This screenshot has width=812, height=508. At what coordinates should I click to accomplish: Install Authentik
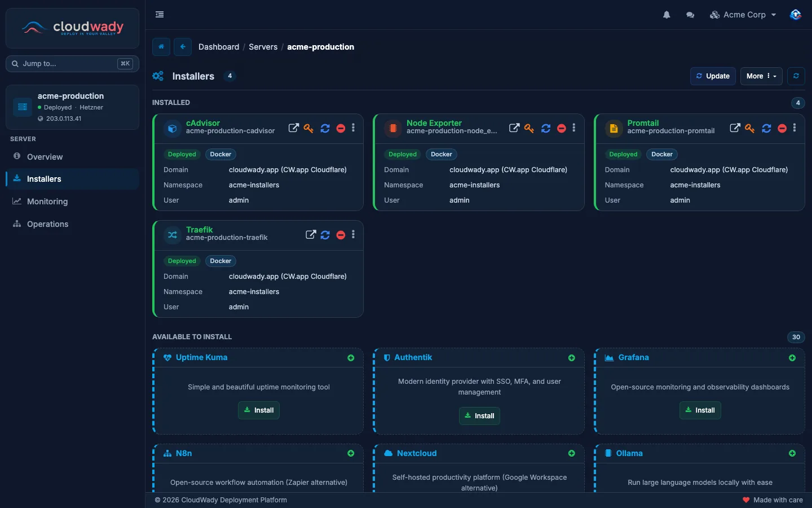(479, 416)
